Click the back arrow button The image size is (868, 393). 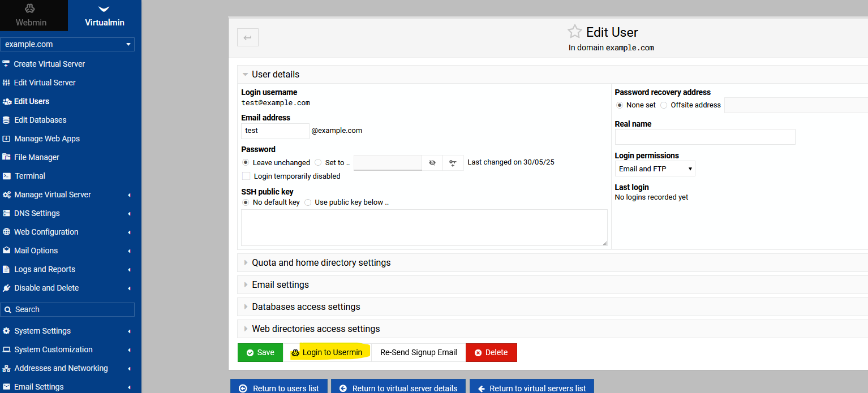(248, 37)
